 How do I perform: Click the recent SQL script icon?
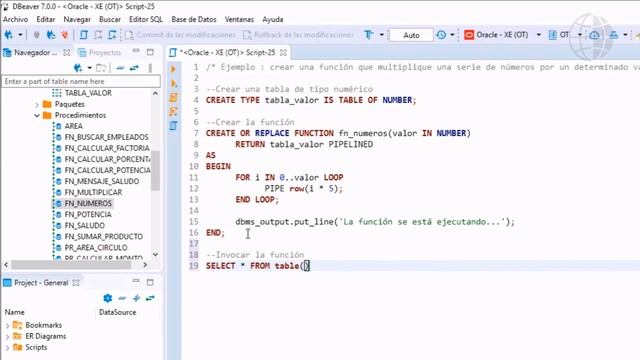click(x=98, y=35)
